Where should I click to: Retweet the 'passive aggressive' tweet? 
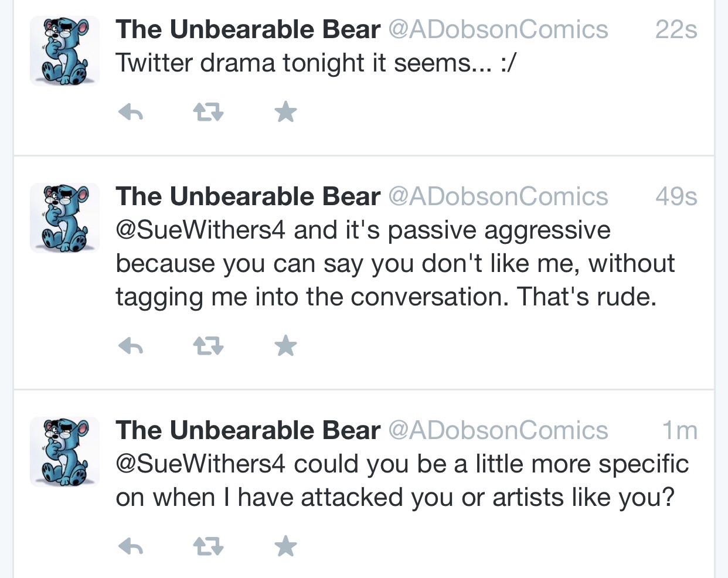(x=209, y=346)
